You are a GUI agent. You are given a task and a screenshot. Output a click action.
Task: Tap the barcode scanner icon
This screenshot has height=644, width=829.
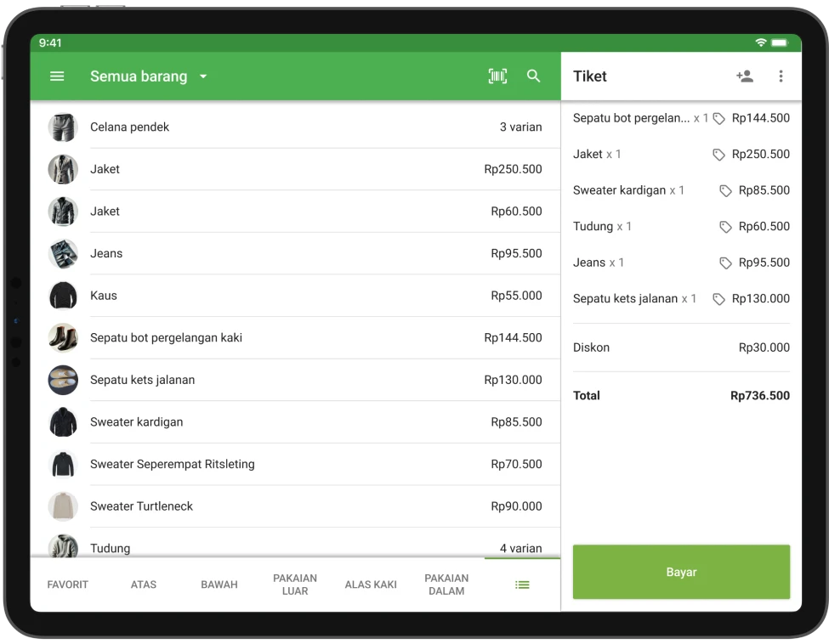[x=497, y=76]
